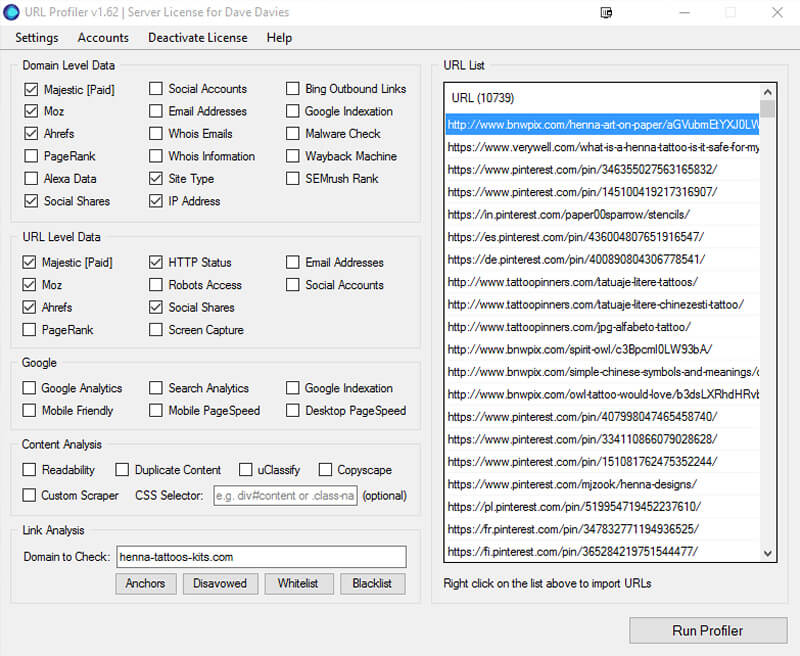Uncheck URL Level Social Shares
Viewport: 800px width, 656px height.
[156, 307]
